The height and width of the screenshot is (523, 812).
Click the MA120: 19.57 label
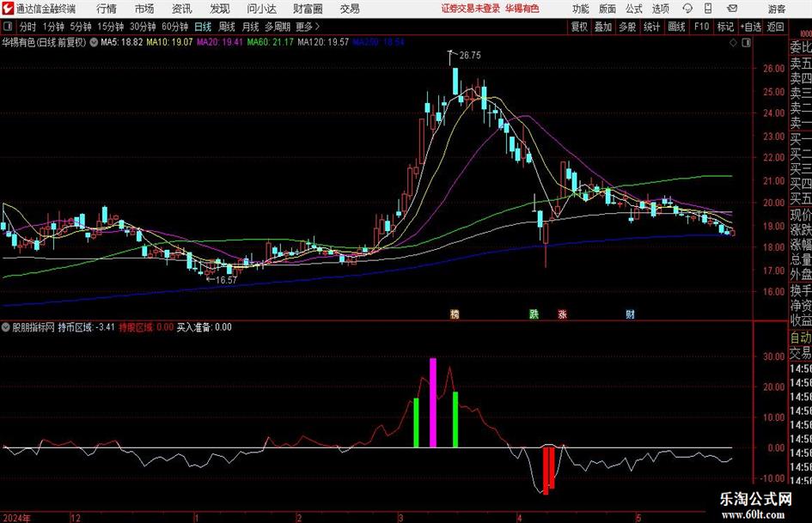pos(323,42)
